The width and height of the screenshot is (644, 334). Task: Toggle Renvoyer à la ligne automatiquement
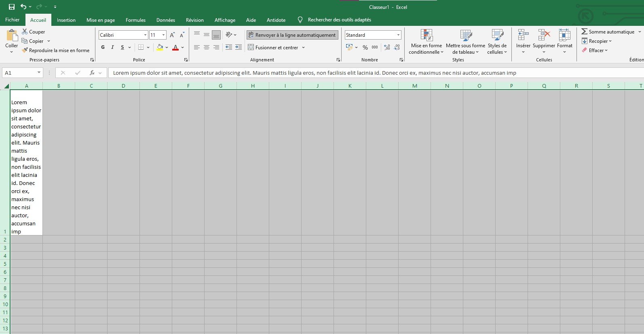[292, 35]
